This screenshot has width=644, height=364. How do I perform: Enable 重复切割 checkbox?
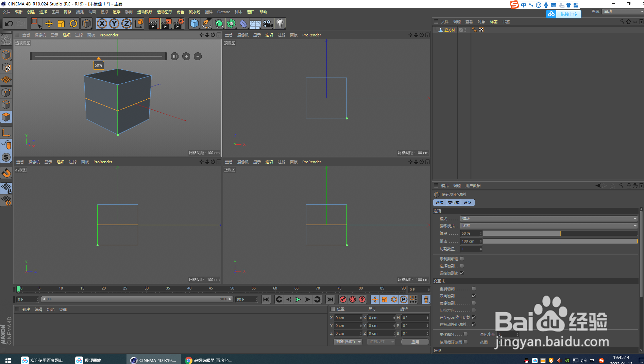point(474,288)
